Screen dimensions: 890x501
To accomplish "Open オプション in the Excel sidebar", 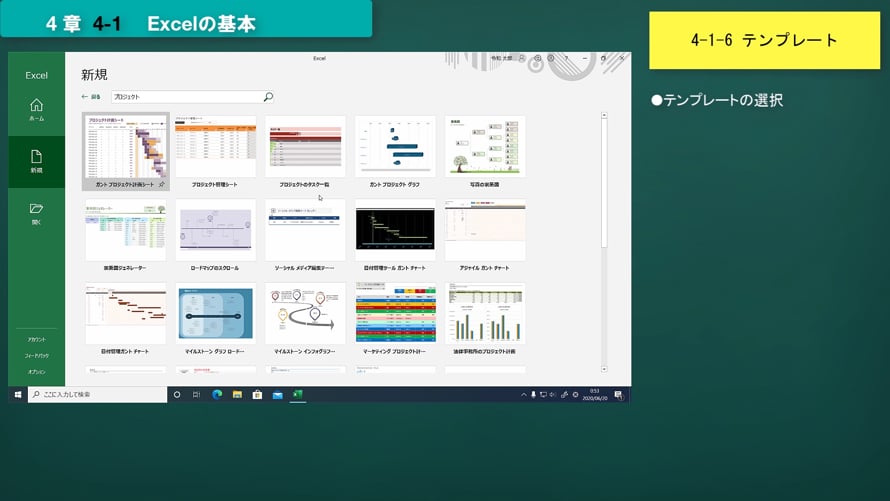I will tap(36, 372).
